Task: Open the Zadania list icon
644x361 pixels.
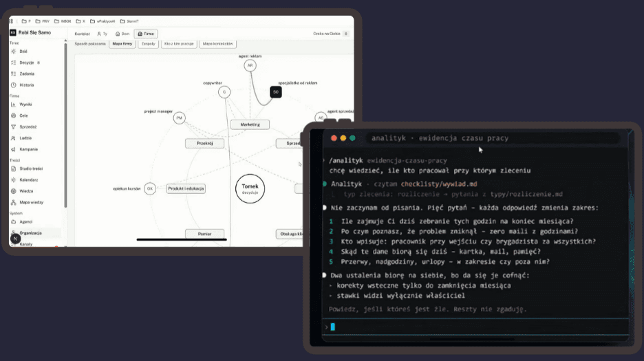Action: click(x=14, y=74)
